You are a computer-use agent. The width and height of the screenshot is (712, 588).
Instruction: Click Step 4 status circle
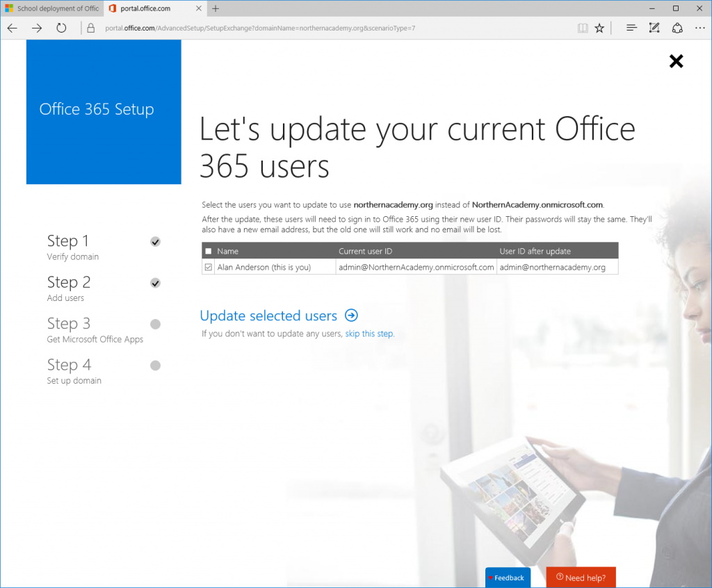pyautogui.click(x=155, y=366)
